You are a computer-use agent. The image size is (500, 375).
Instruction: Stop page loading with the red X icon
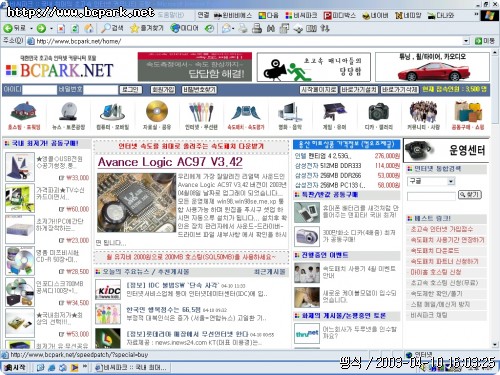point(61,29)
